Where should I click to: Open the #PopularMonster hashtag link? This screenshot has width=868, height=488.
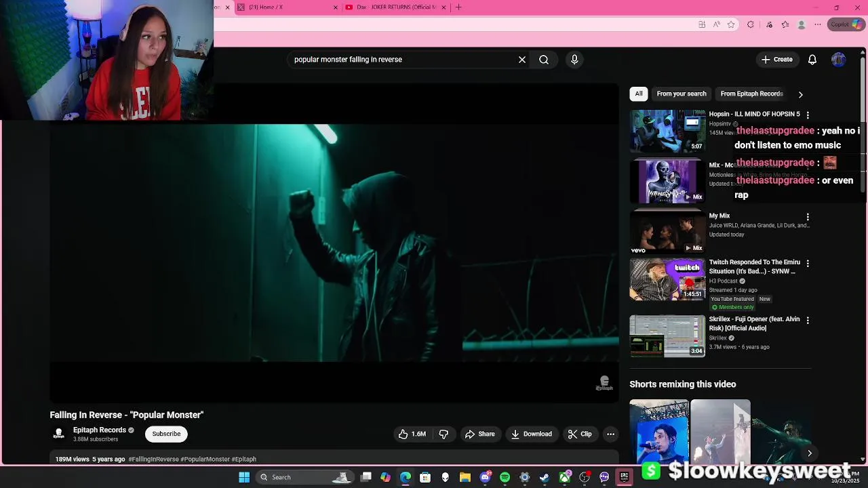click(x=205, y=459)
